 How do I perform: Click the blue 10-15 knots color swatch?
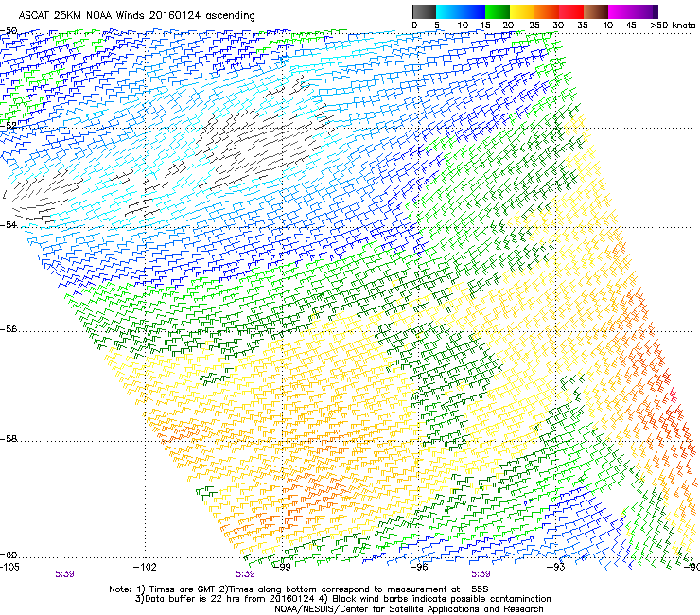pos(473,11)
